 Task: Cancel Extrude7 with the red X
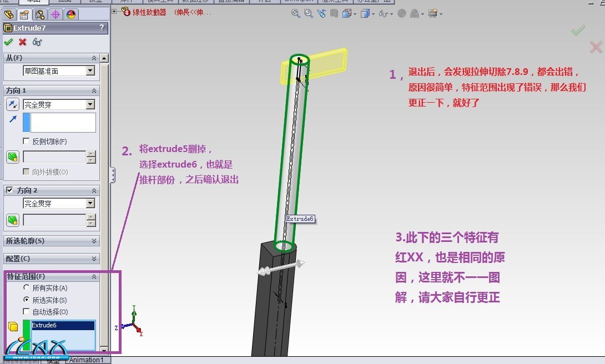tap(23, 42)
